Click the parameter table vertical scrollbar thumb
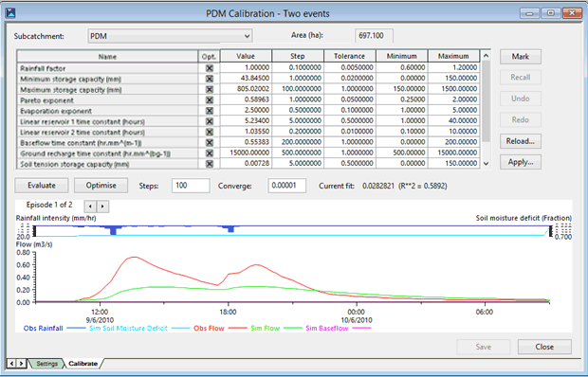This screenshot has height=377, width=588. pyautogui.click(x=486, y=101)
